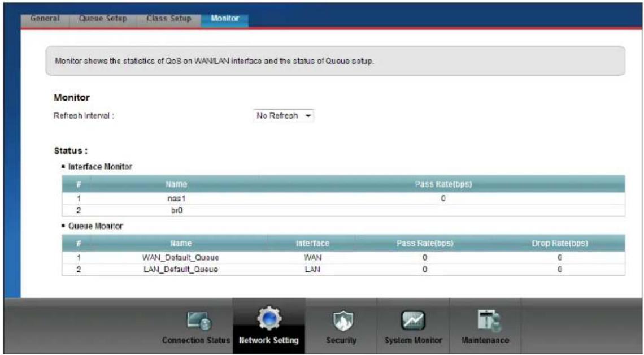Click the nas1 interface name cell
The image size is (644, 355).
coord(176,198)
